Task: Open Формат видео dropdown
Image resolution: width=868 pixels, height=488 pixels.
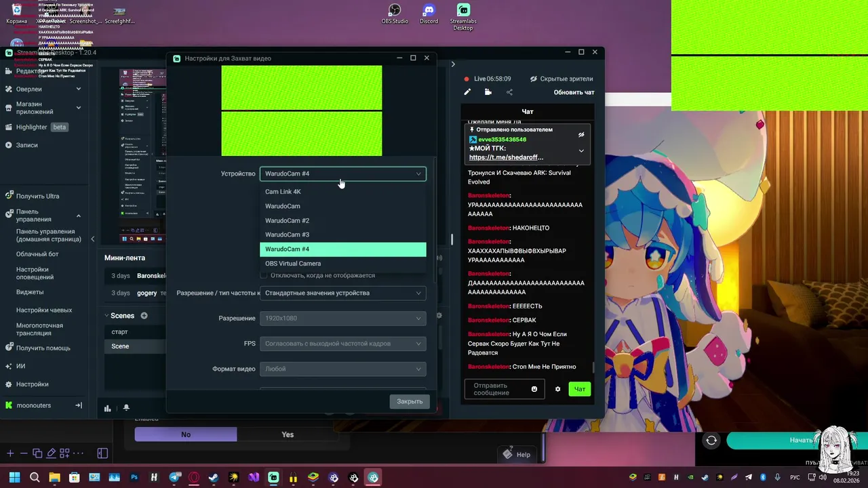Action: tap(343, 369)
